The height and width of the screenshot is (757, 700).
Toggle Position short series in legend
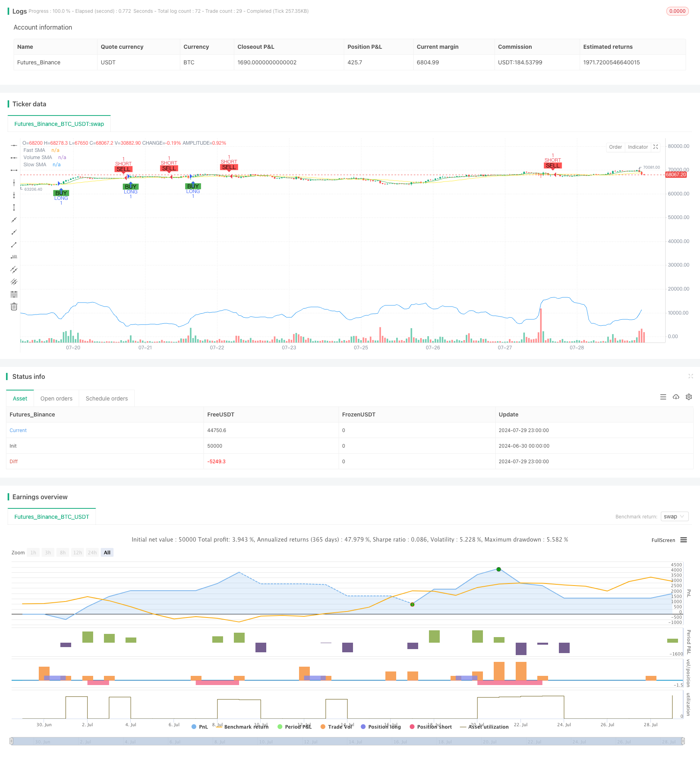431,727
